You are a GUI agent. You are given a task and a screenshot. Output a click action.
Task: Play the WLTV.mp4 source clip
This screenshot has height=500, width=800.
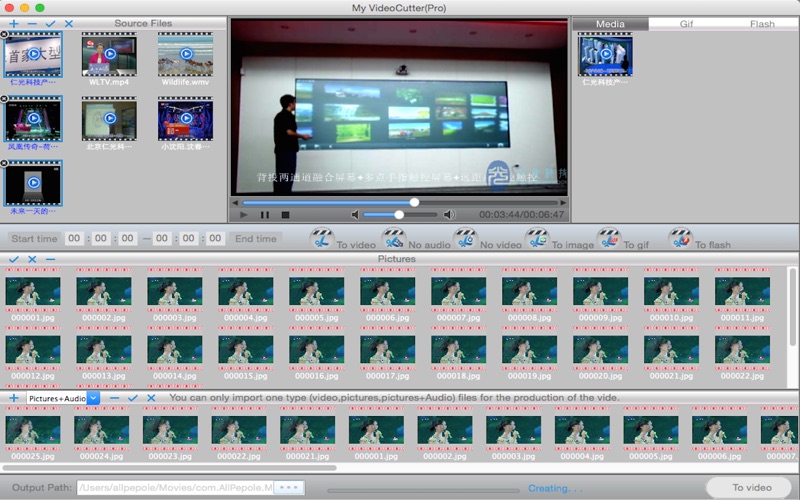(x=109, y=54)
